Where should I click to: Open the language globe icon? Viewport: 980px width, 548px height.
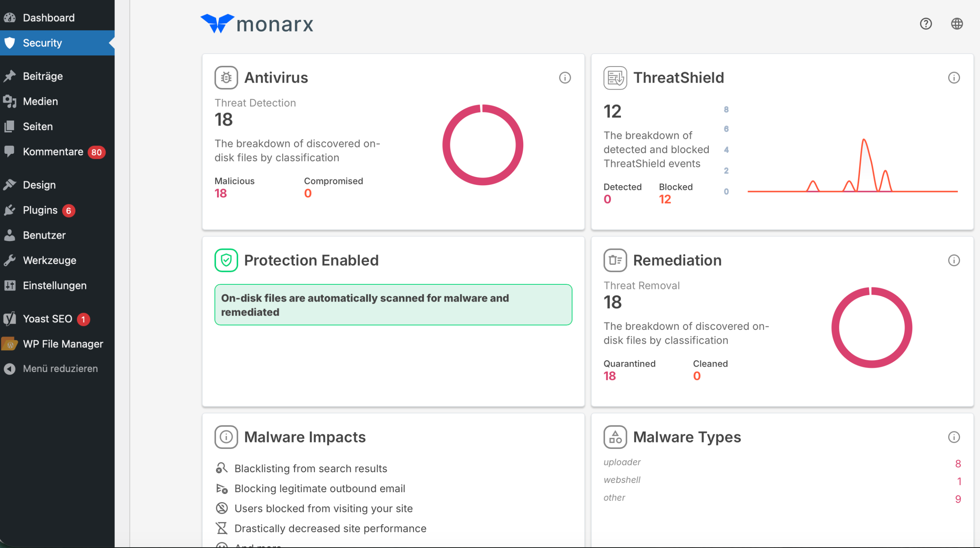[957, 24]
